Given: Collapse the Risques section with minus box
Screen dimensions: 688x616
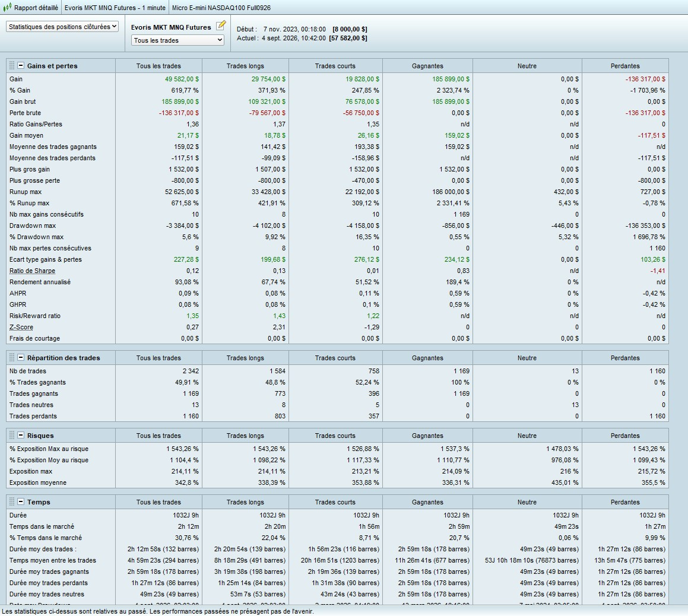Looking at the screenshot, I should [x=21, y=435].
